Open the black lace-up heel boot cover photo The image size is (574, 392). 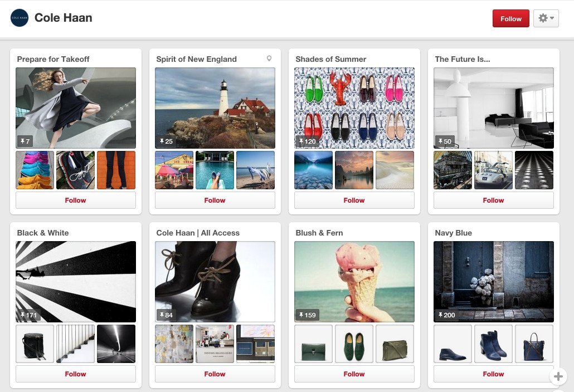pos(215,282)
